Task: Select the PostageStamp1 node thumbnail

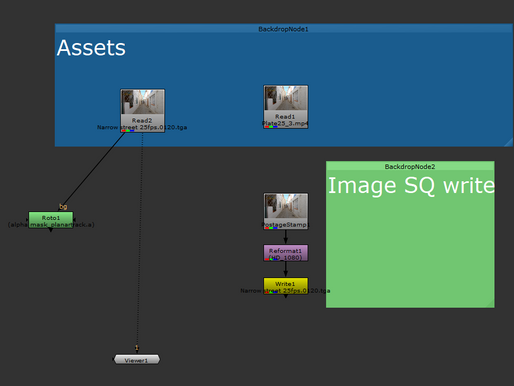Action: point(286,207)
